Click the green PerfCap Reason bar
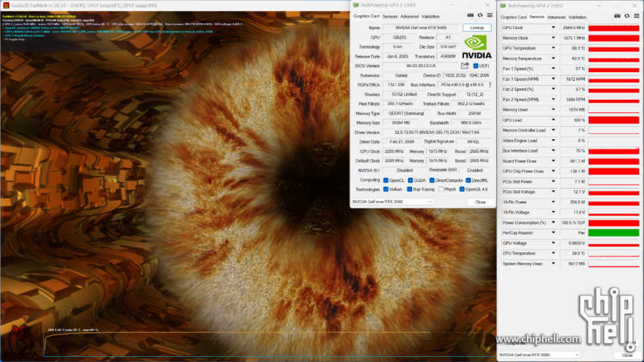Screen dimensions: 644x362 tap(614, 233)
